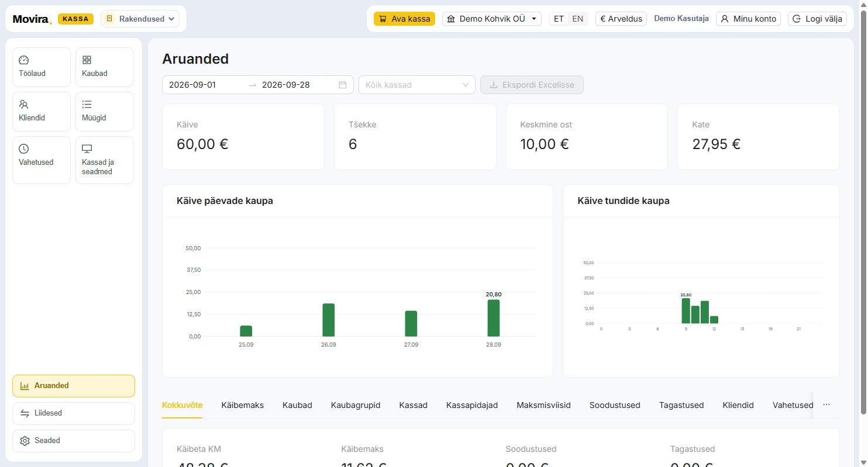Switch language to EN

[577, 19]
